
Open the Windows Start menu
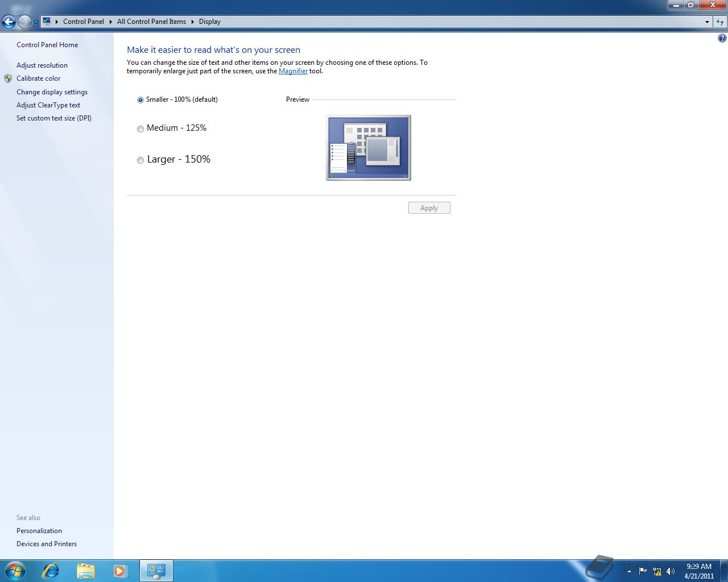pyautogui.click(x=15, y=571)
